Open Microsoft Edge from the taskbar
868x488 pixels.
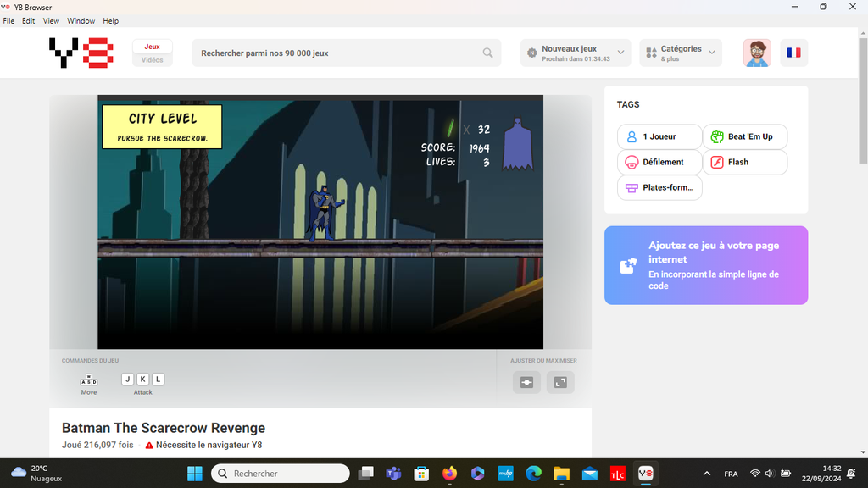[533, 474]
